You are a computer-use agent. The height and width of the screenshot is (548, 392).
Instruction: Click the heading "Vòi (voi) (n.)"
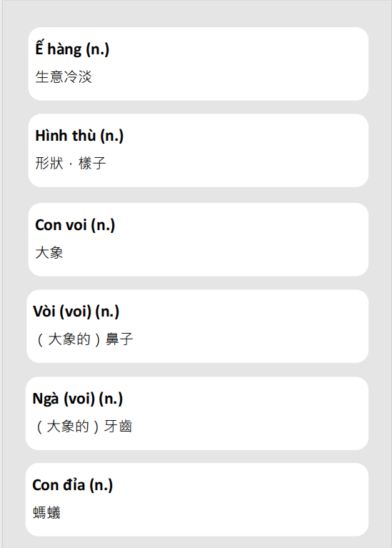76,312
